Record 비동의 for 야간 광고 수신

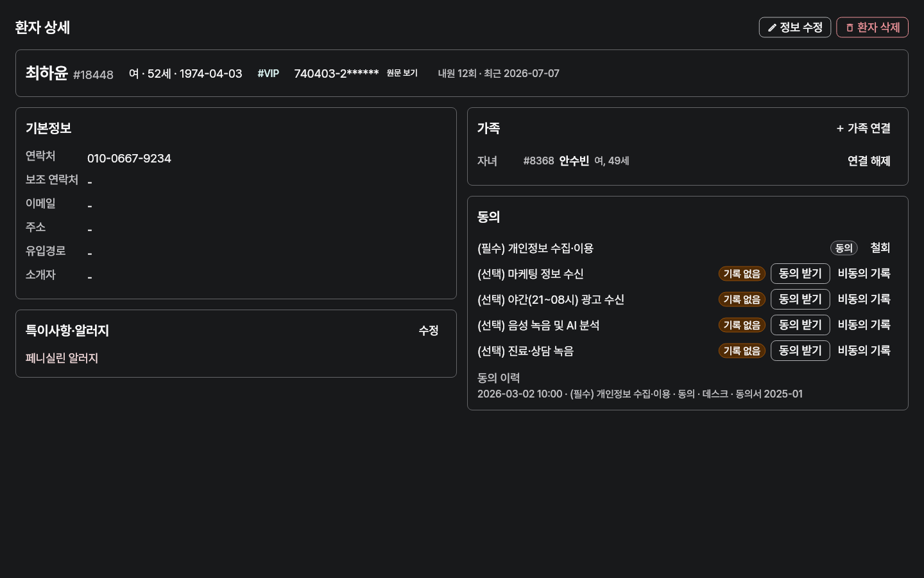click(x=864, y=299)
